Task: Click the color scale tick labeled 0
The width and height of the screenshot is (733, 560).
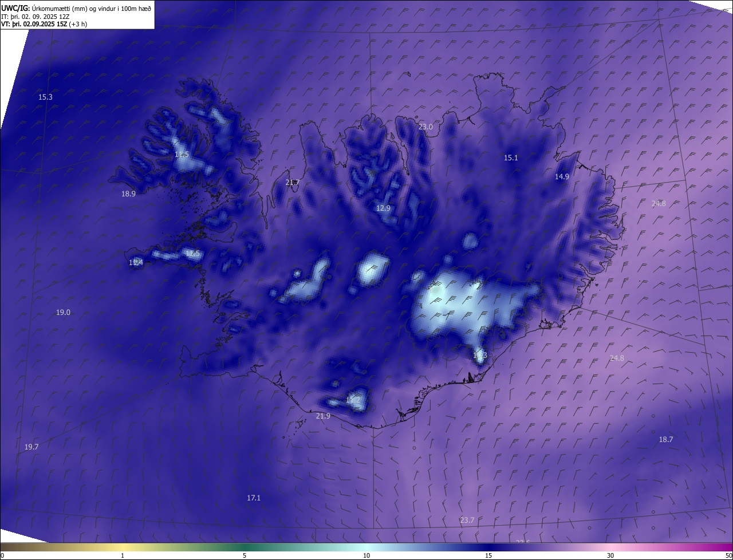Action: [2, 555]
